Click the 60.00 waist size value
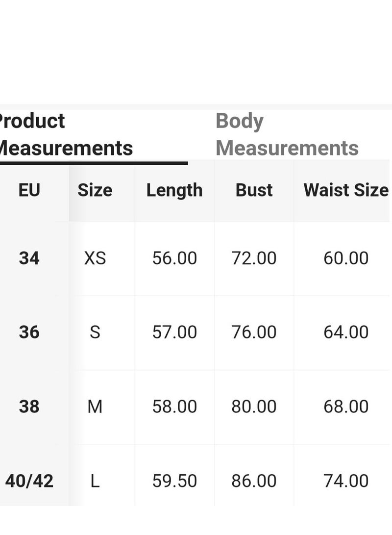 click(x=345, y=258)
